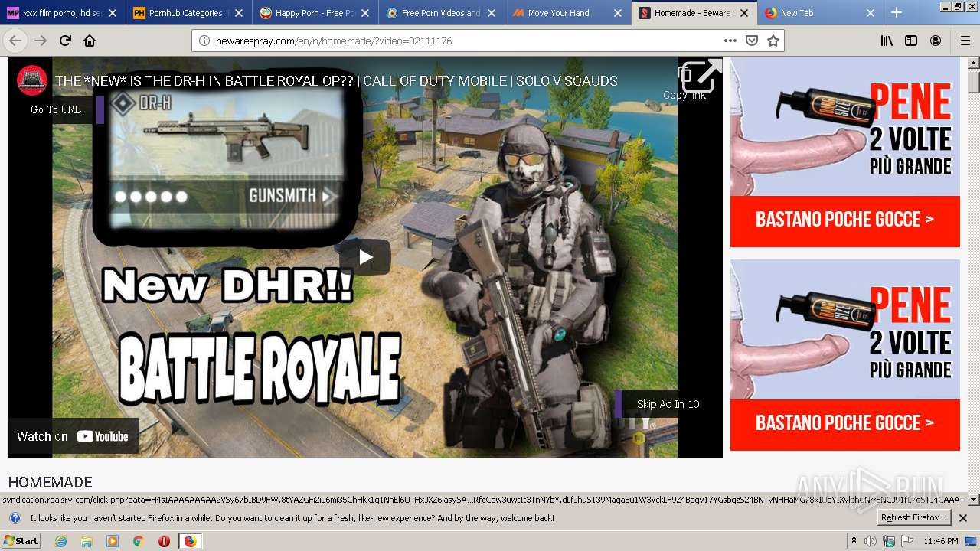Image resolution: width=980 pixels, height=551 pixels.
Task: Switch to Pornhub Categories tab
Action: 188,13
